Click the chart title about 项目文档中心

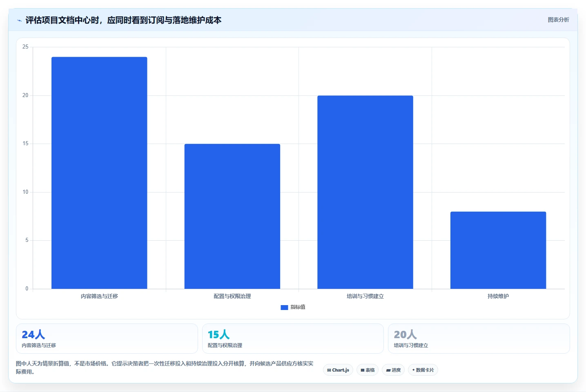123,20
